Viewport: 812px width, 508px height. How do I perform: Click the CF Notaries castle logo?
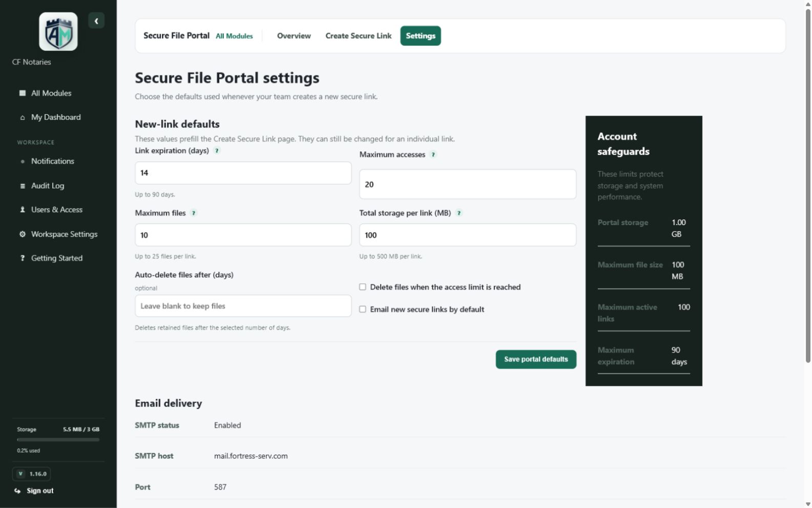[58, 32]
